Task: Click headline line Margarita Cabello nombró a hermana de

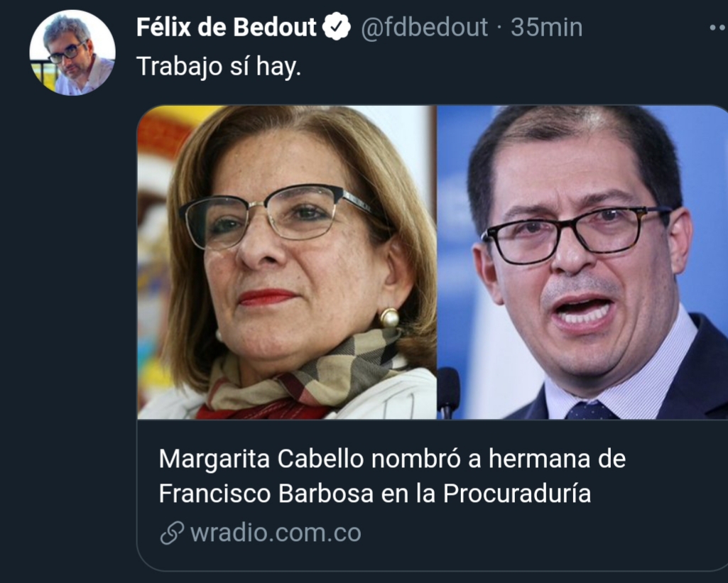Action: (x=392, y=459)
